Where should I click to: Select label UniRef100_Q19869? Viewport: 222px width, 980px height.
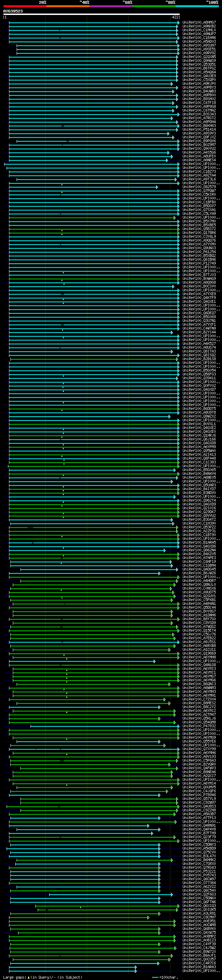[199, 654]
